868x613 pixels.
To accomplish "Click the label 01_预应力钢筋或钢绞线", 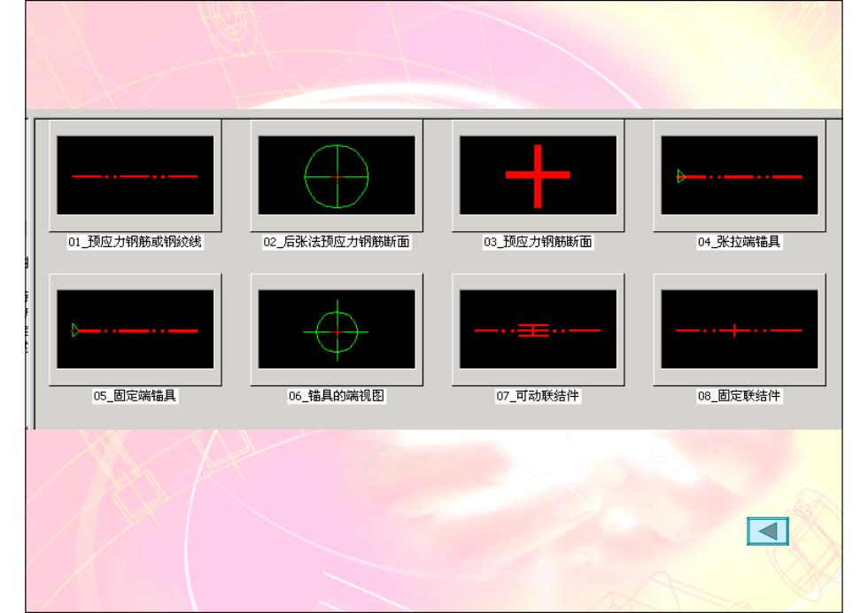I will (x=135, y=242).
